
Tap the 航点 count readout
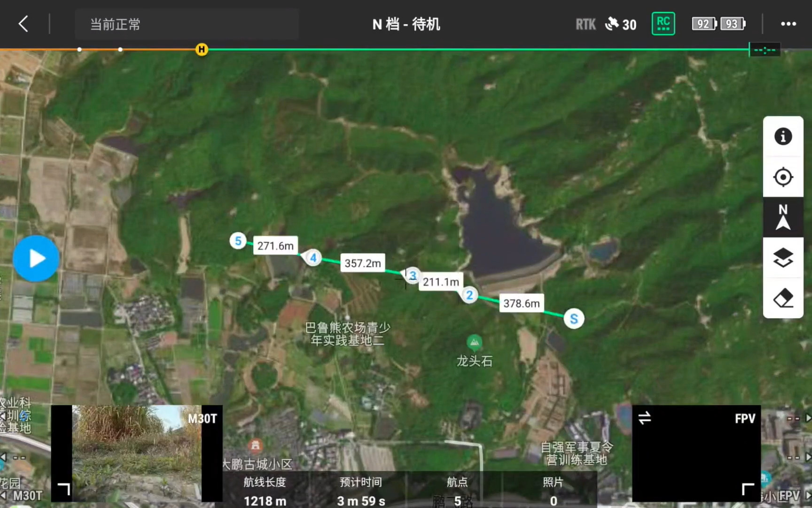(x=457, y=491)
